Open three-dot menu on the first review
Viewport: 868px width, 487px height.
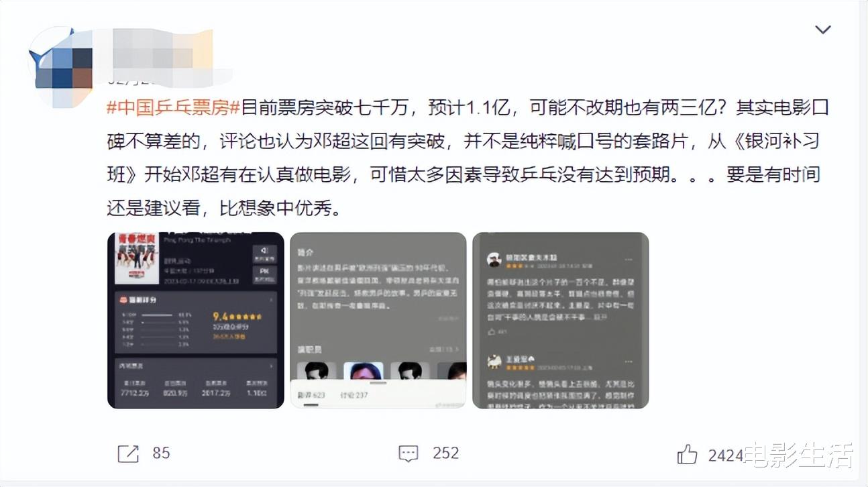(628, 260)
